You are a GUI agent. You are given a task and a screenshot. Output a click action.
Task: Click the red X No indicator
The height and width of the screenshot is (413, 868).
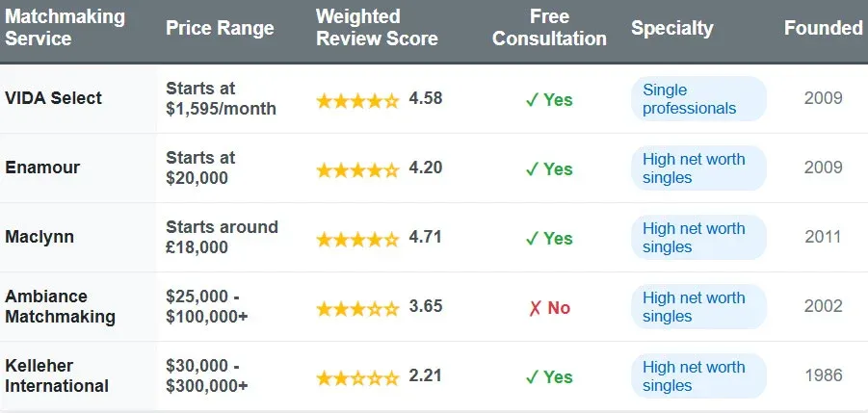(549, 308)
